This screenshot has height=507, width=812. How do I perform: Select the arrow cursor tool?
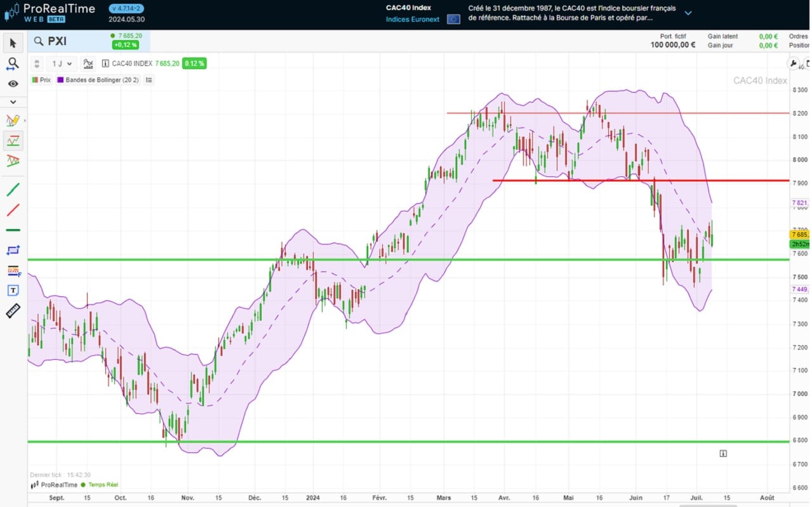[x=13, y=43]
